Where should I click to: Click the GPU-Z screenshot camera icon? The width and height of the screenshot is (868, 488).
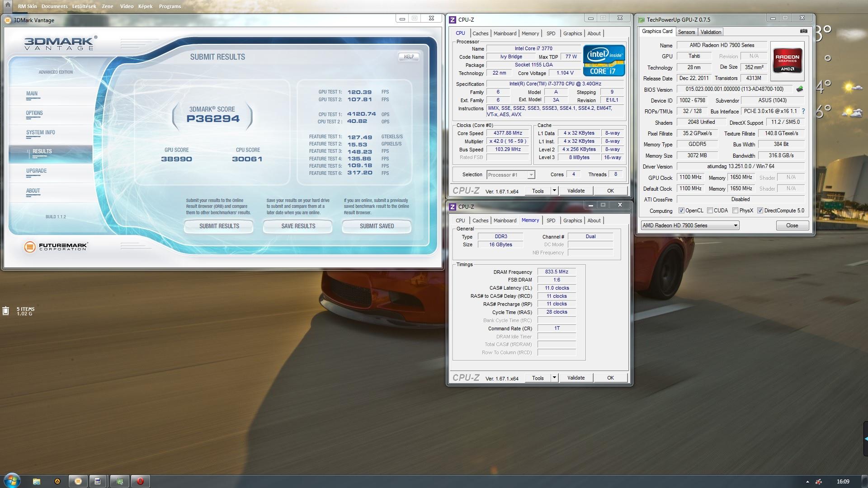point(803,31)
